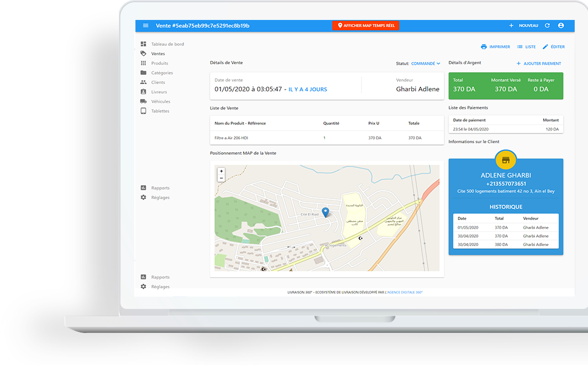Click the Tablettes tablet icon
Screen dimensions: 588x365
point(144,111)
